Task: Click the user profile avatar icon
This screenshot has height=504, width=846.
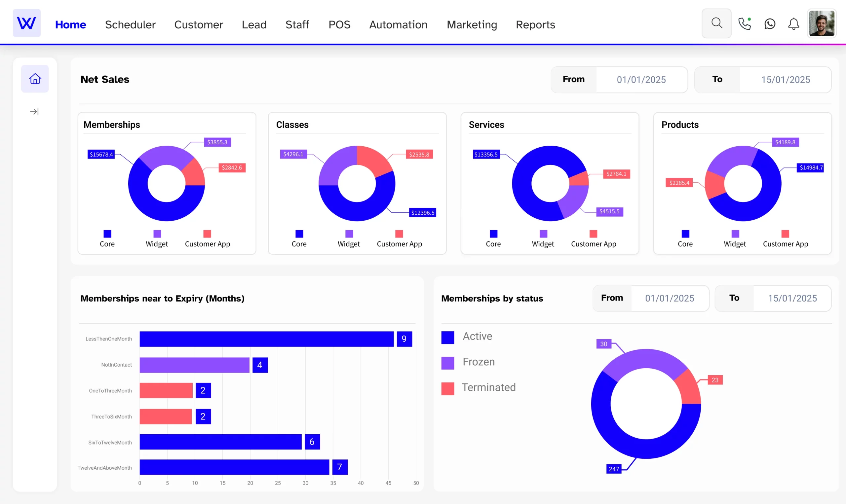Action: click(823, 24)
